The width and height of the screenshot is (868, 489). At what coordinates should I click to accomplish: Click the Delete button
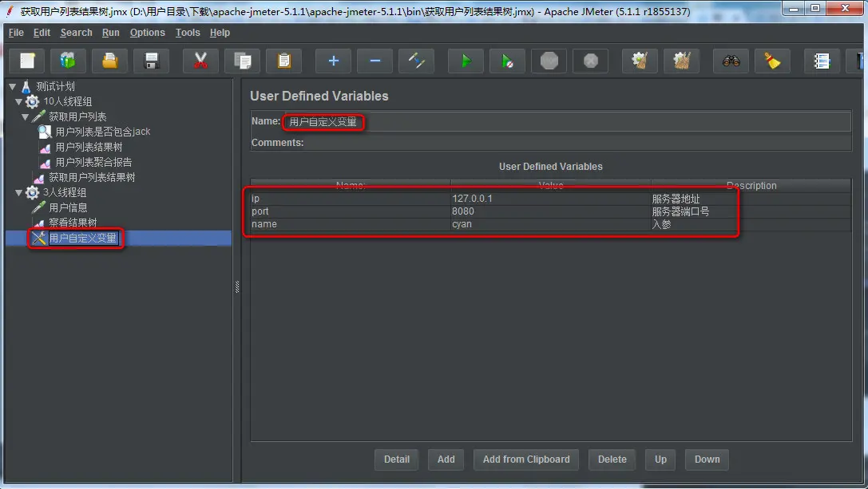point(612,459)
